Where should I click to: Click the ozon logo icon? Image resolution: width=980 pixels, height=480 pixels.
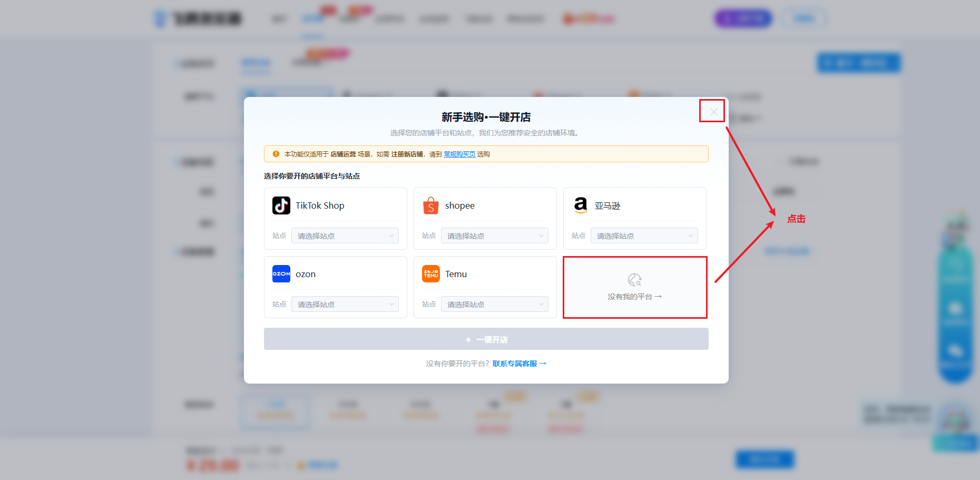pyautogui.click(x=281, y=274)
